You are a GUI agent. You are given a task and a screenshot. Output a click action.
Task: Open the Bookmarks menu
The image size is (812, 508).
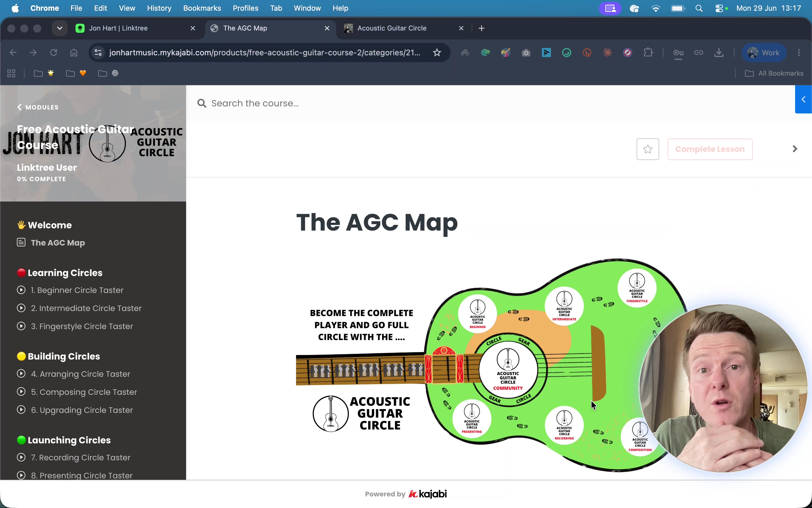(x=202, y=8)
